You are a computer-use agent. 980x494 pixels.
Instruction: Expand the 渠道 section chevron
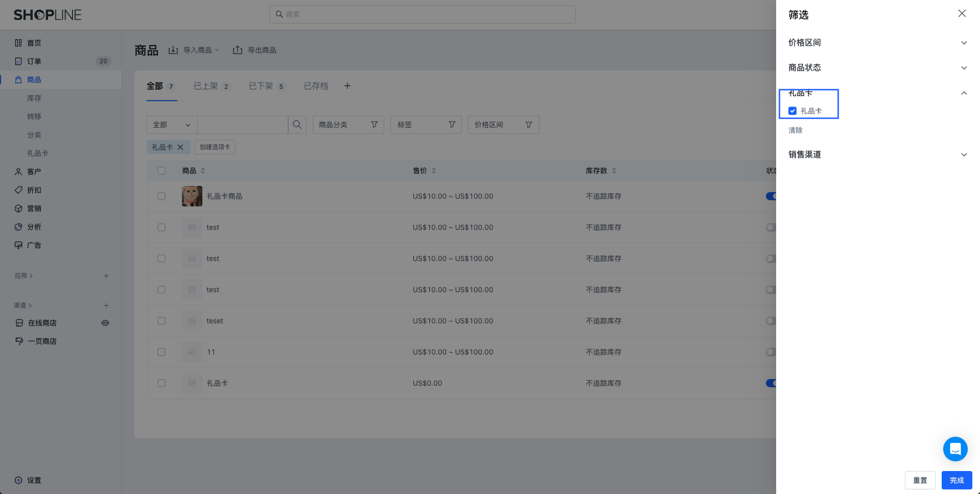(30, 305)
